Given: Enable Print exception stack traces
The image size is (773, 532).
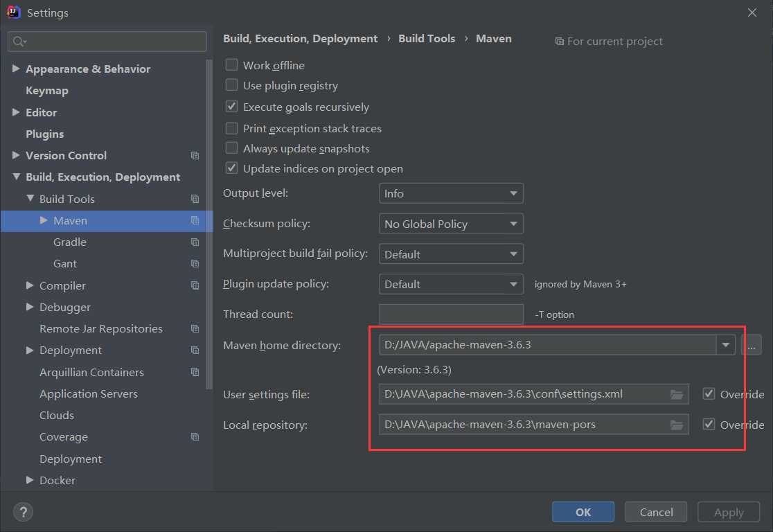Looking at the screenshot, I should (x=231, y=128).
